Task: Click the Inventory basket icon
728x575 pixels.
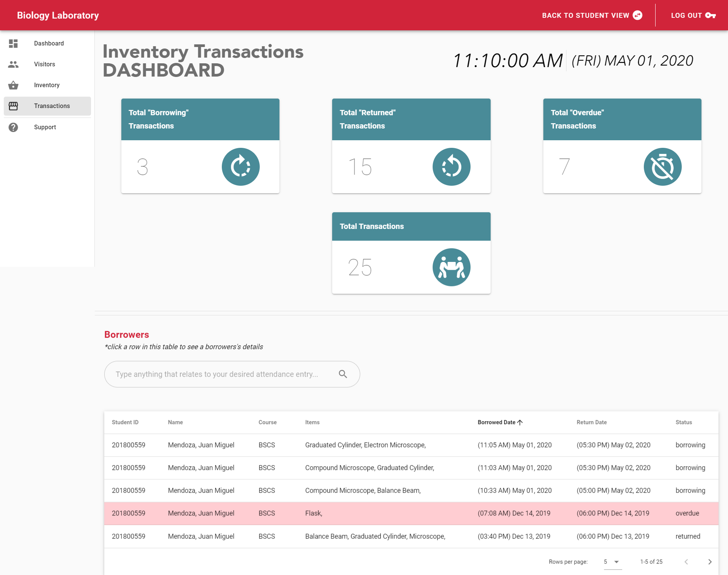Action: pos(13,85)
